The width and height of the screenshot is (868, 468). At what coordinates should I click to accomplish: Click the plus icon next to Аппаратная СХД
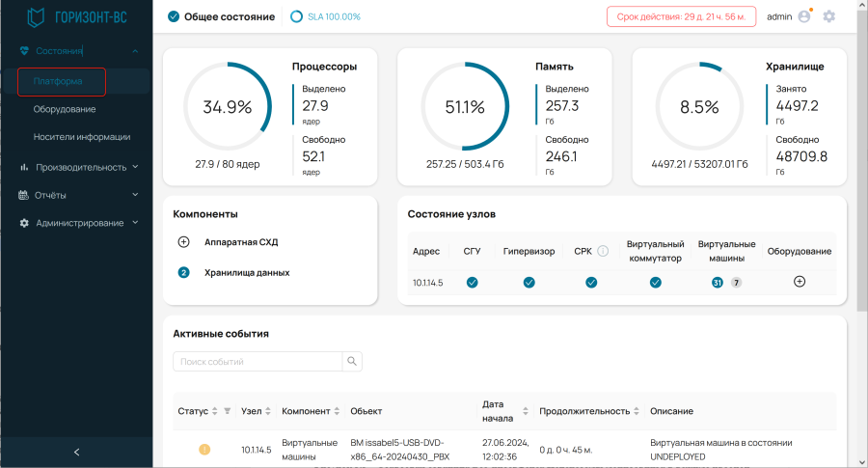click(184, 242)
